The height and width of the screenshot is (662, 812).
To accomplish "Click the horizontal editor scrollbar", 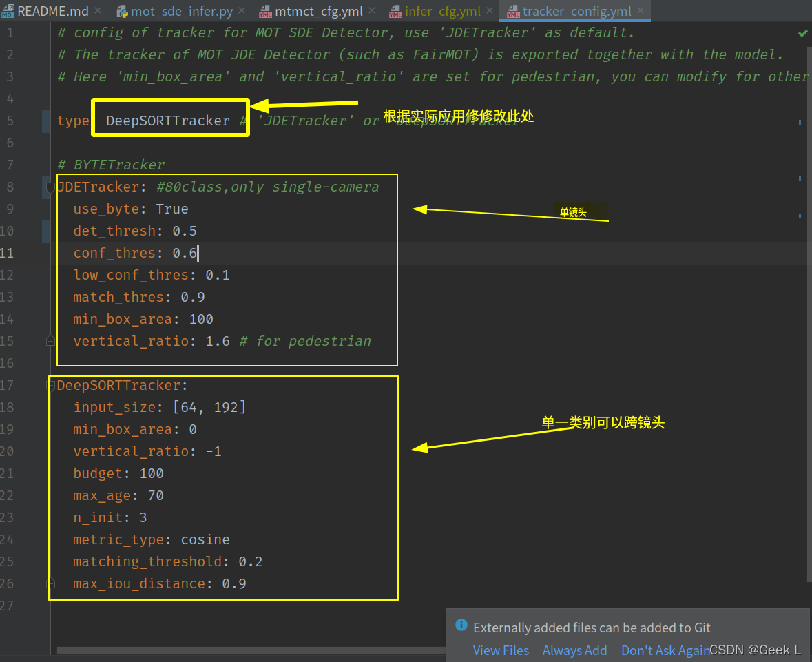I will click(x=251, y=650).
